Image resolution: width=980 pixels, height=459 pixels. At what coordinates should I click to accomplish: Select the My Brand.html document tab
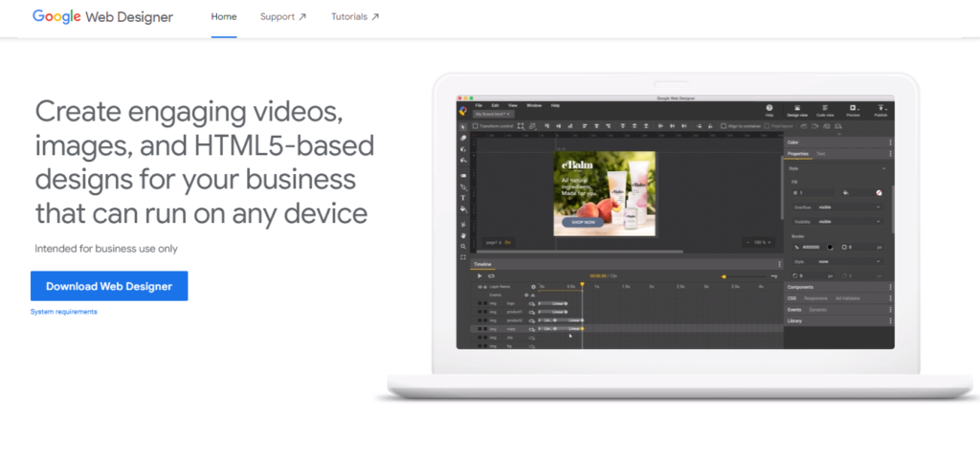tap(493, 115)
